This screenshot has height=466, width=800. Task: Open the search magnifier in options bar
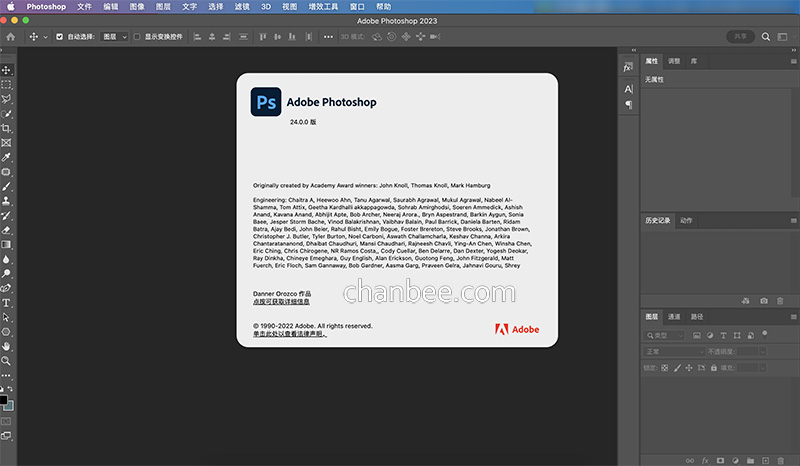tap(766, 37)
